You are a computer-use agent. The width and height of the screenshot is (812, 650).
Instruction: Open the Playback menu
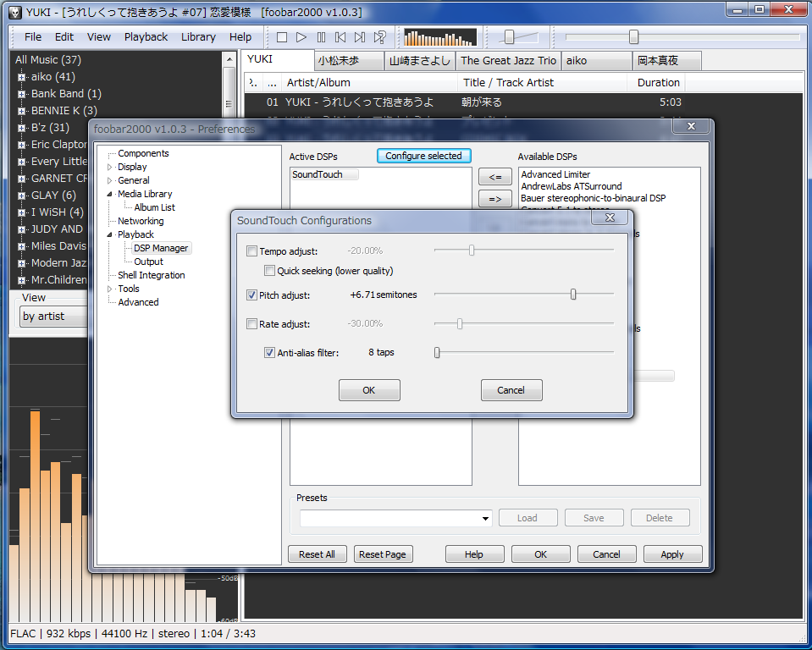click(146, 37)
